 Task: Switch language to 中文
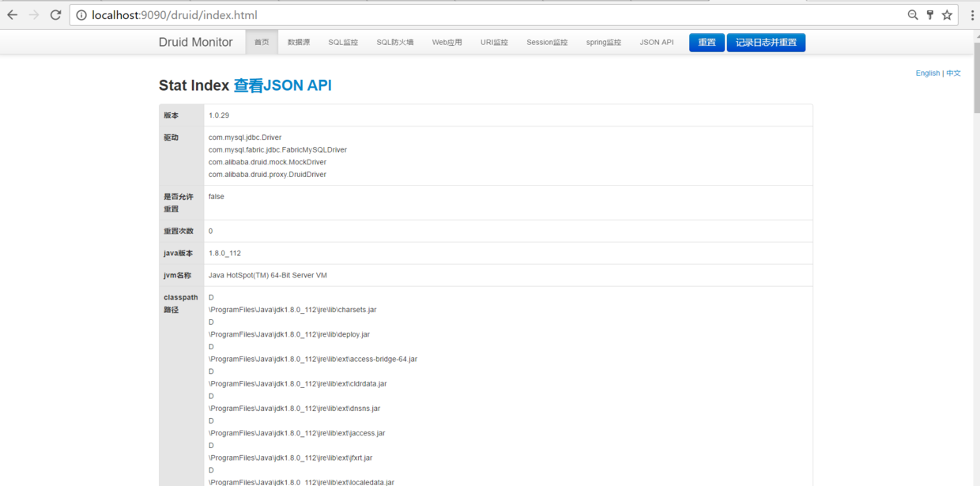[953, 73]
